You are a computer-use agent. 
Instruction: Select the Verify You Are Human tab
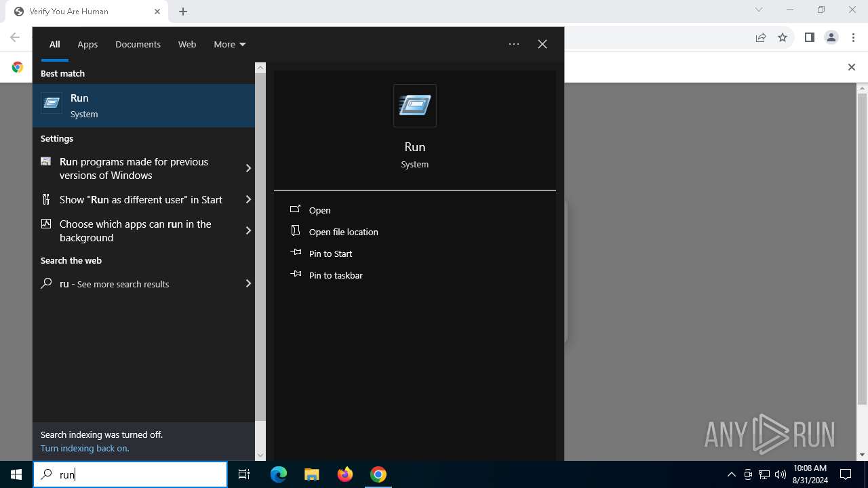pyautogui.click(x=86, y=12)
